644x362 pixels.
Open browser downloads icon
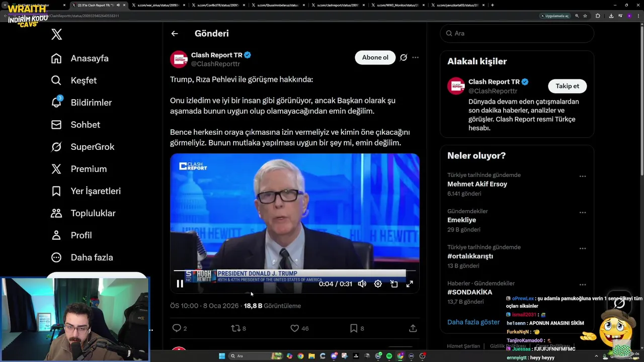(x=611, y=16)
